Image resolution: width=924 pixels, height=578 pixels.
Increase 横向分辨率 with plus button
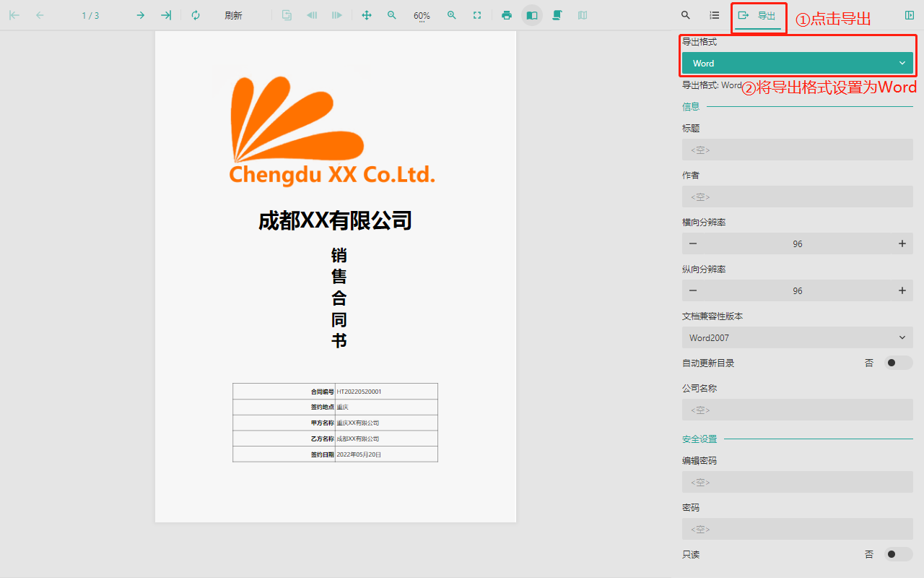point(902,243)
